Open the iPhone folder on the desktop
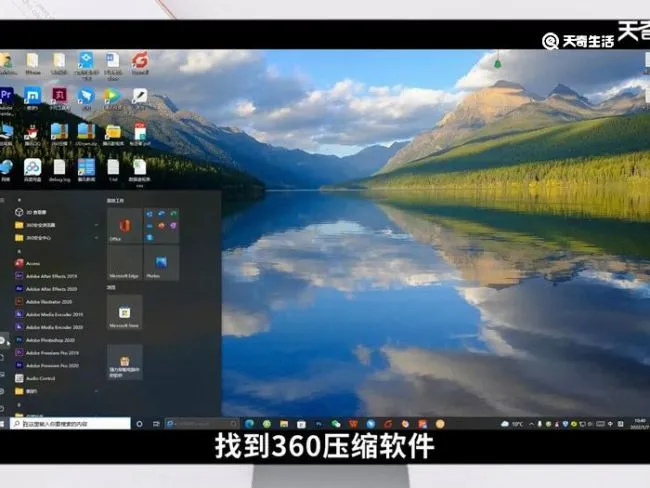This screenshot has width=650, height=488. pos(33,63)
